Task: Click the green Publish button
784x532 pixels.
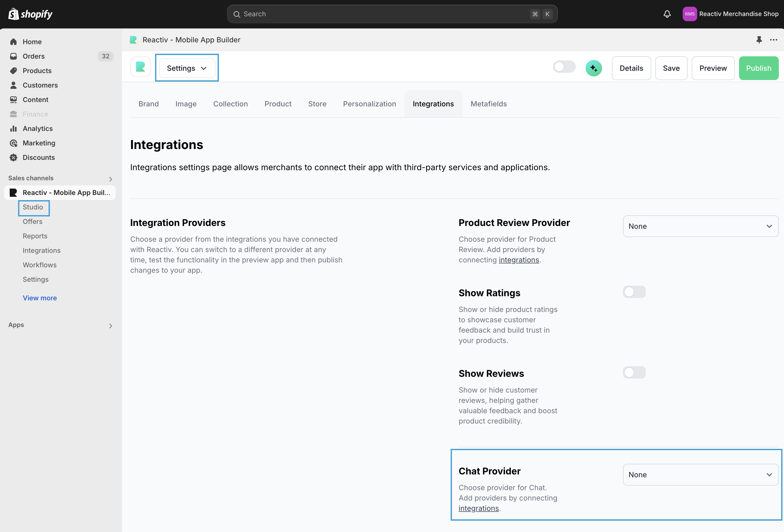Action: (x=758, y=68)
